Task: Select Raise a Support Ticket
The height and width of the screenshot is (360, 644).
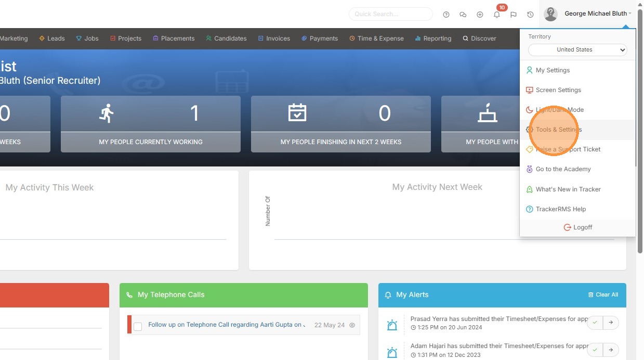Action: (577, 149)
